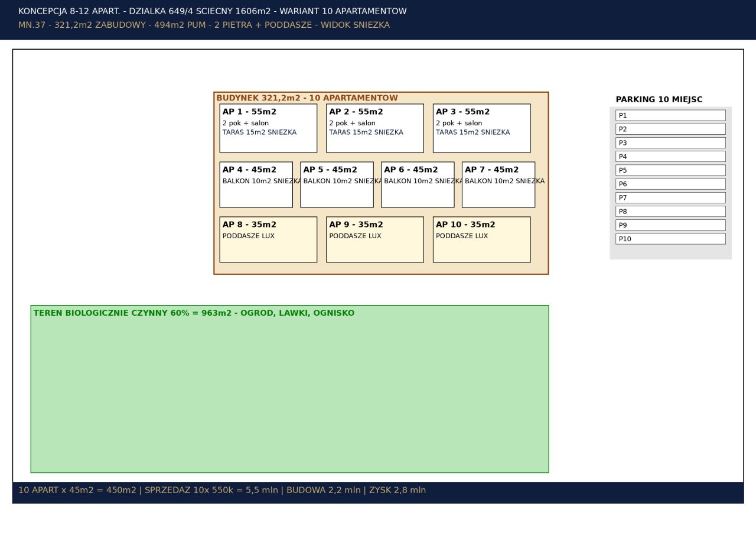
Task: Select the AP 6 - 45m2 apartment box
Action: (418, 184)
